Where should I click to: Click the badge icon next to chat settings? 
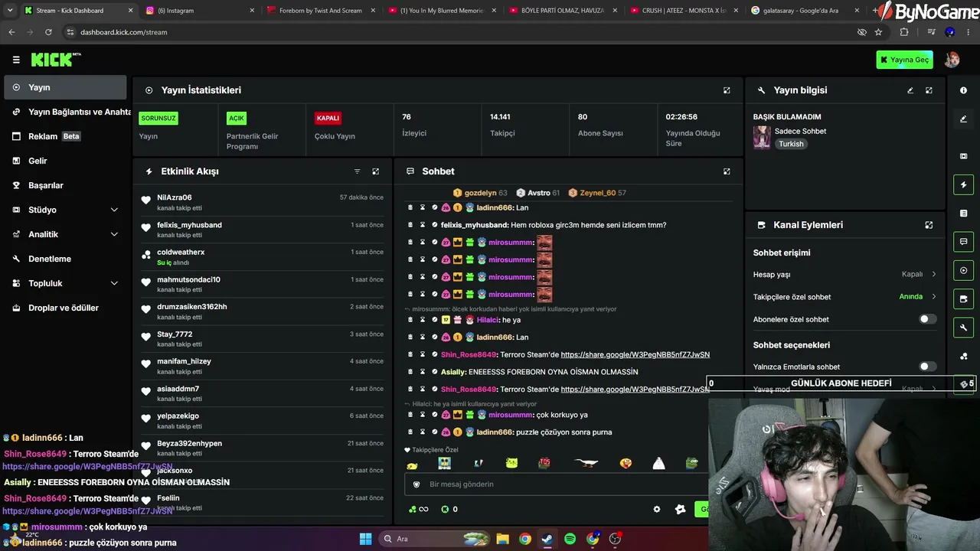(x=680, y=509)
